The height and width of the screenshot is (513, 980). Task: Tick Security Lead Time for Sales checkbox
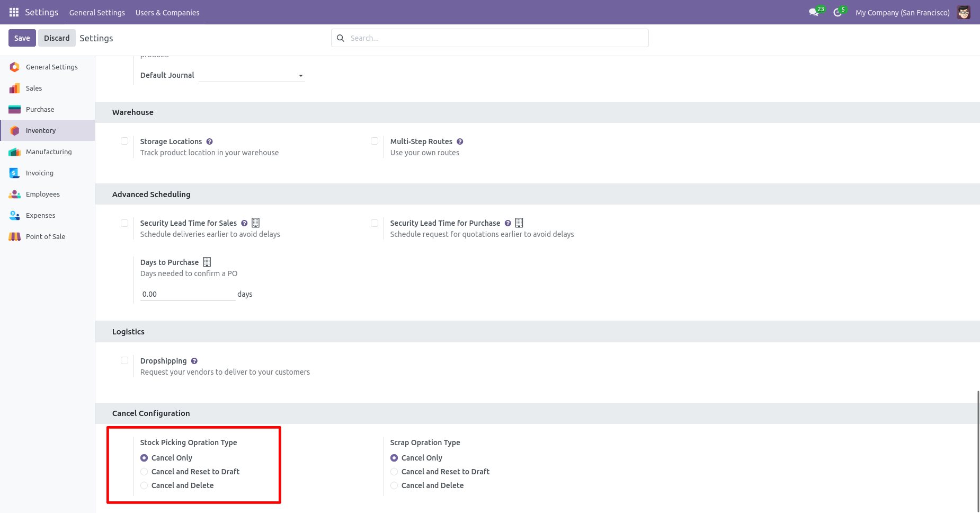124,223
